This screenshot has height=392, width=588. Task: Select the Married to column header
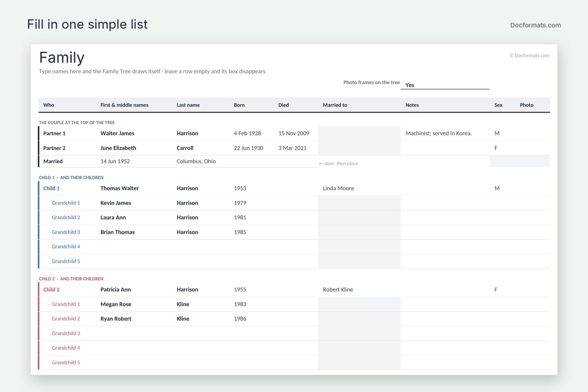(335, 105)
